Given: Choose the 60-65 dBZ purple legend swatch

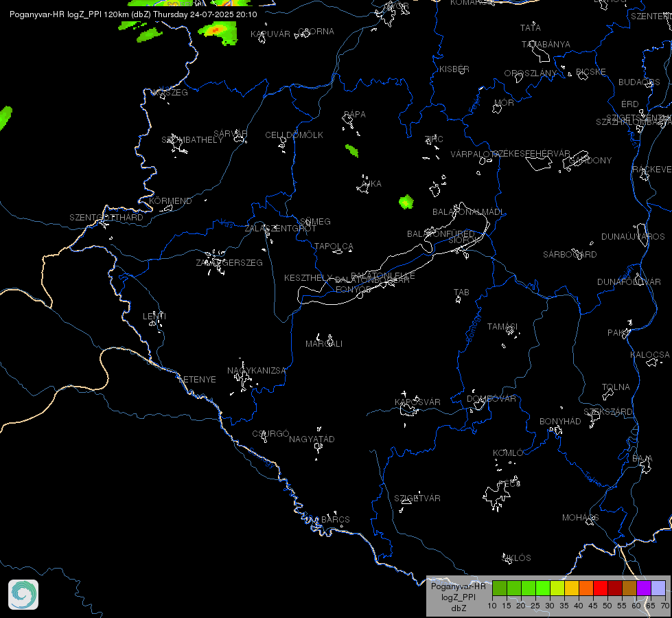Looking at the screenshot, I should pyautogui.click(x=644, y=588).
